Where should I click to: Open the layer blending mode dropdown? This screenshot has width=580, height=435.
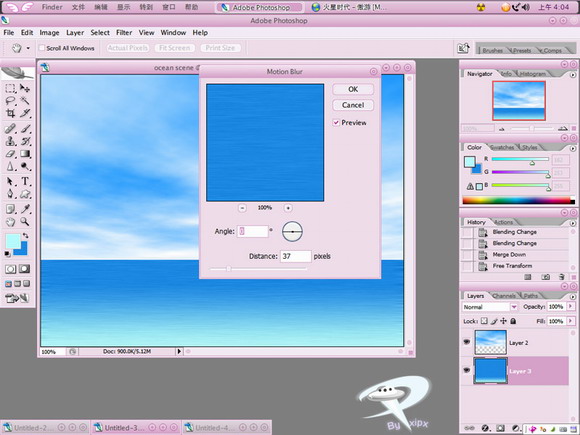click(514, 307)
